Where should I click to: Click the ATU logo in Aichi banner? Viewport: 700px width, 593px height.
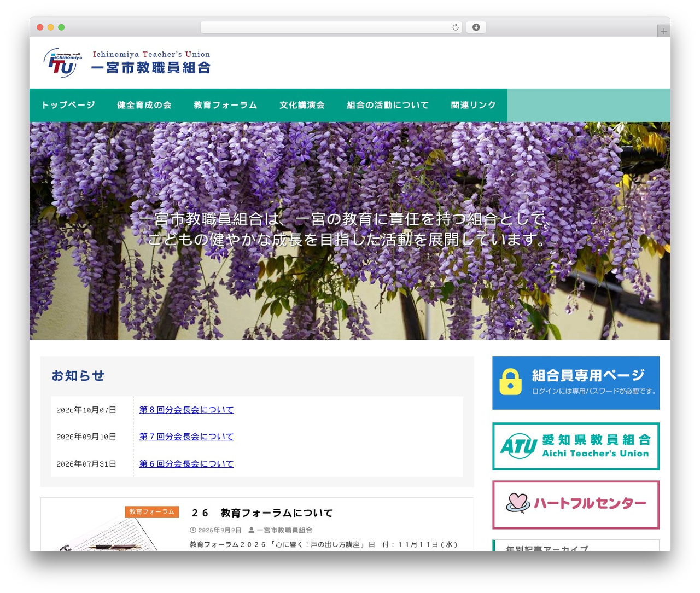[x=518, y=446]
